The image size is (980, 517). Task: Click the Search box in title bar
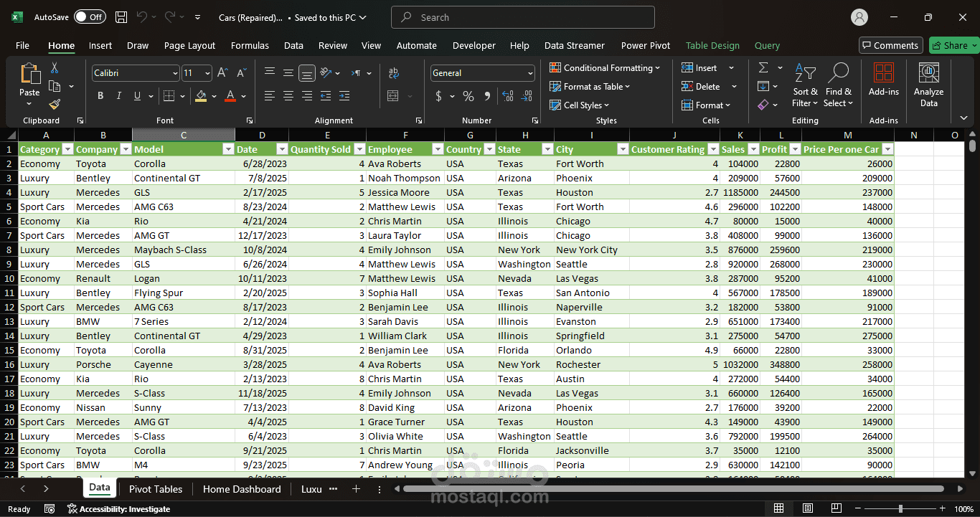[x=523, y=17]
